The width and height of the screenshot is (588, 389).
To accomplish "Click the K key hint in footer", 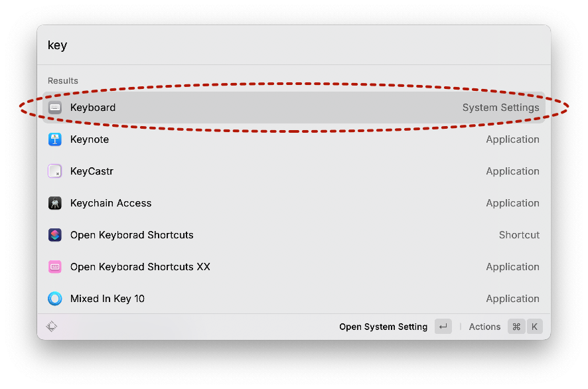I will tap(534, 327).
